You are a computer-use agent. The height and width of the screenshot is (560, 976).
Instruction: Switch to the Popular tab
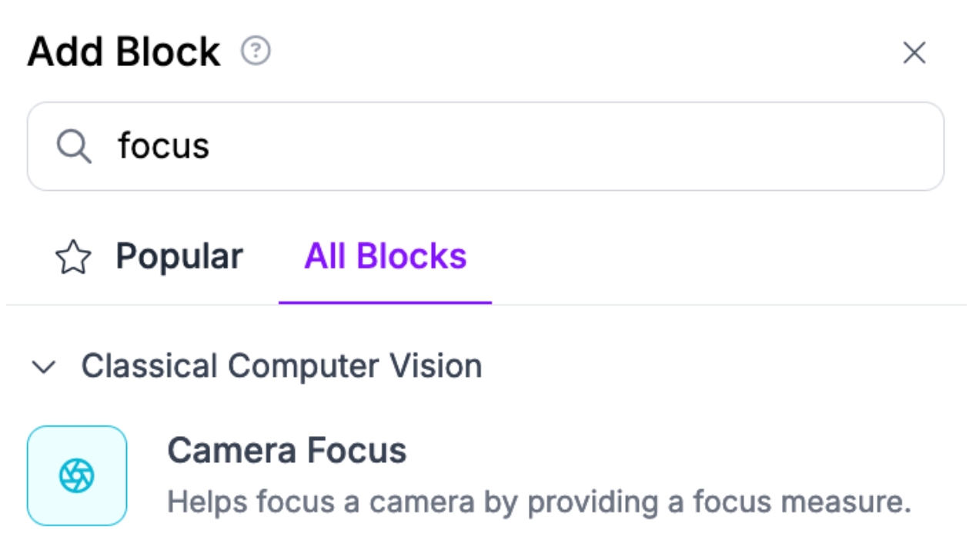click(179, 257)
